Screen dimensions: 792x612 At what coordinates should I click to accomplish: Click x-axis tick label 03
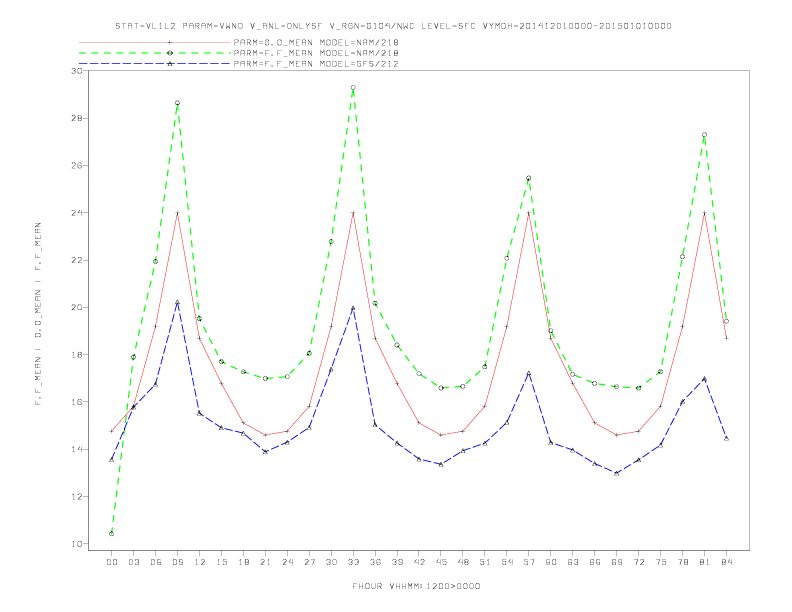coord(133,562)
